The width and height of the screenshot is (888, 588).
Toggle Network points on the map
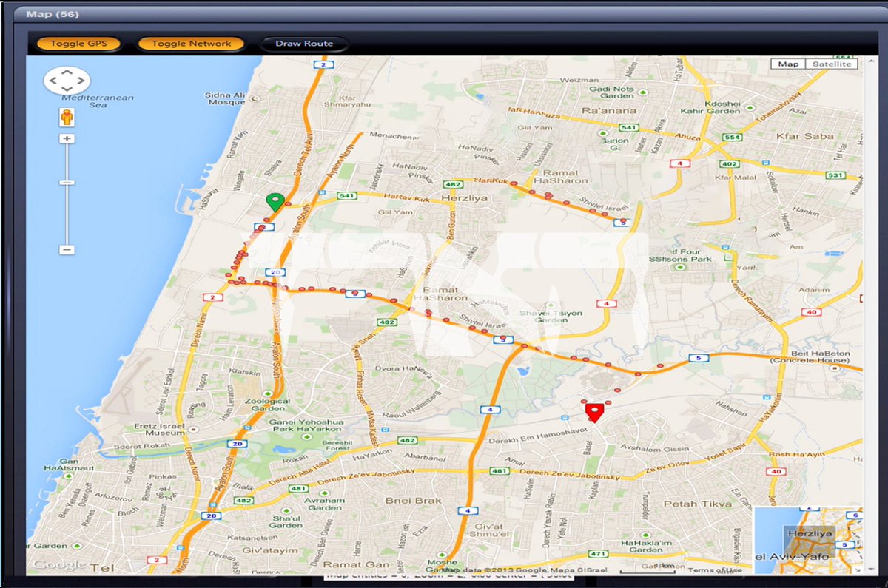click(x=191, y=44)
